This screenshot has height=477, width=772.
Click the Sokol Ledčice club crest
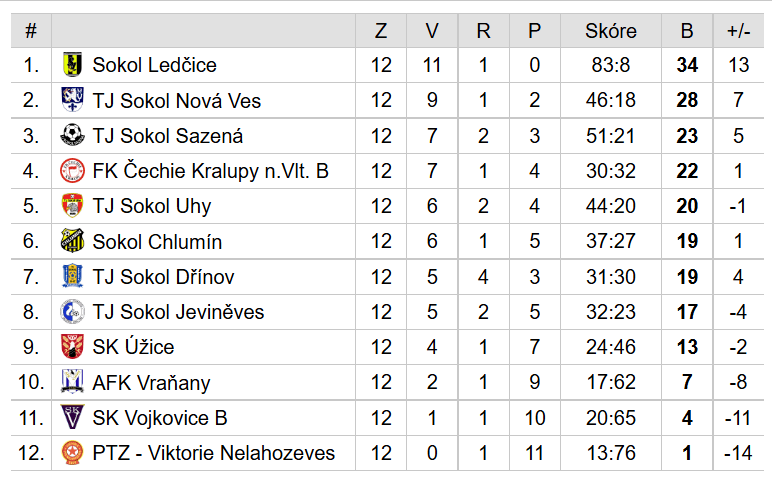point(72,64)
